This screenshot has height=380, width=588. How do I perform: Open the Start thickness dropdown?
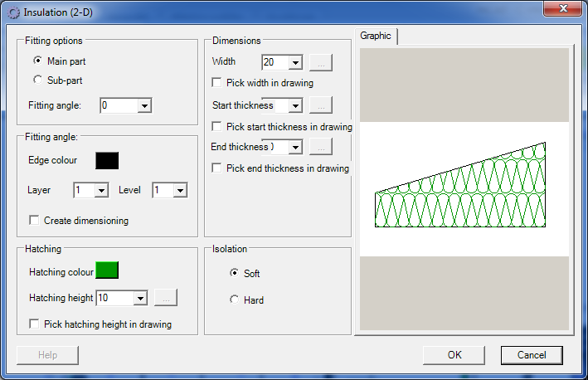click(295, 105)
